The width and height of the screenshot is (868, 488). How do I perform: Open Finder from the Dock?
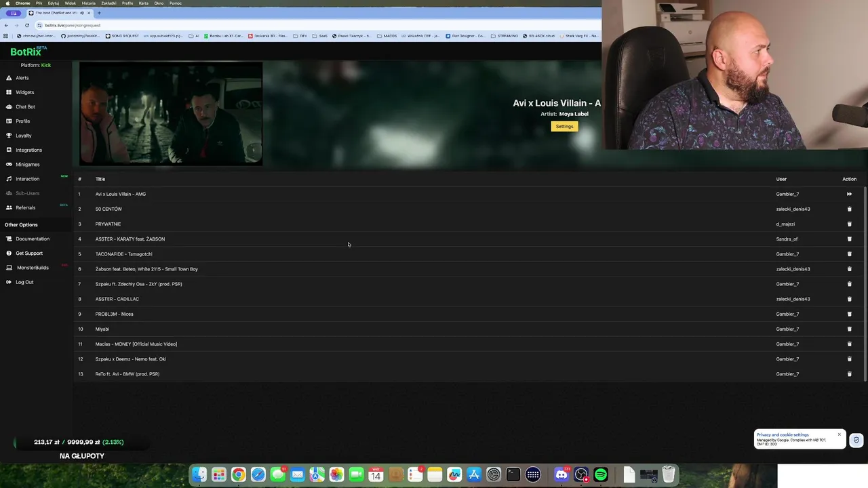coord(199,475)
